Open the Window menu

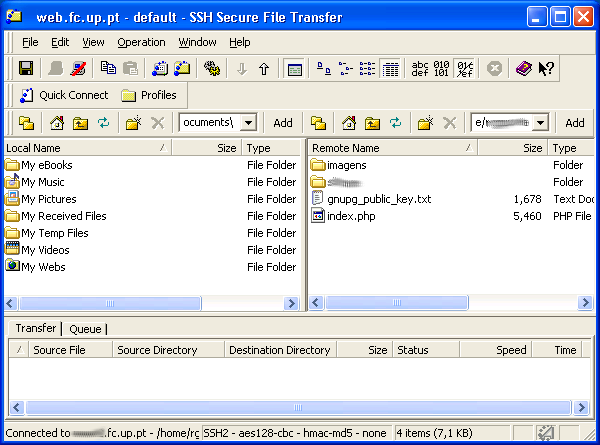click(197, 42)
